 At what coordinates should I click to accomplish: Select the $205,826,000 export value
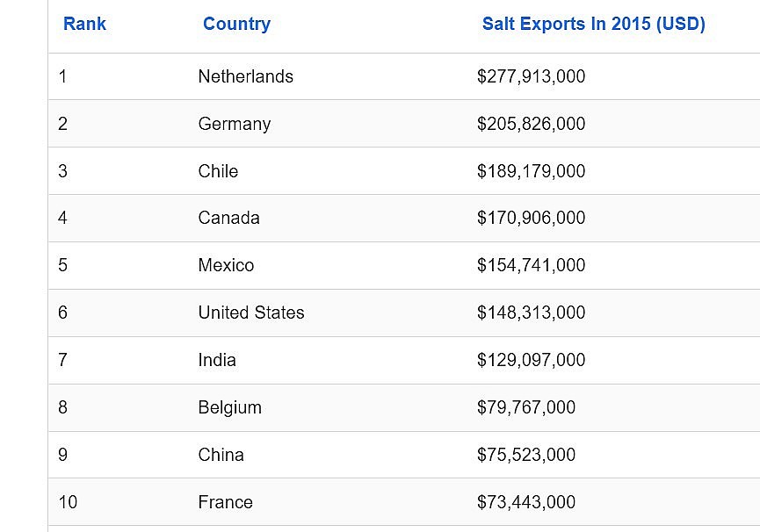point(531,124)
